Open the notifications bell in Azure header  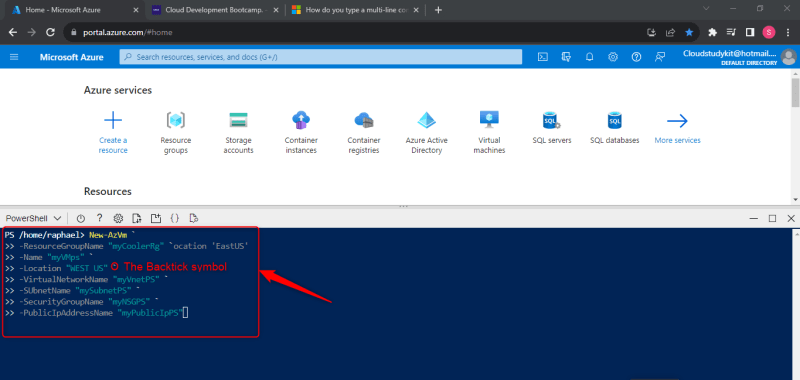[x=589, y=57]
